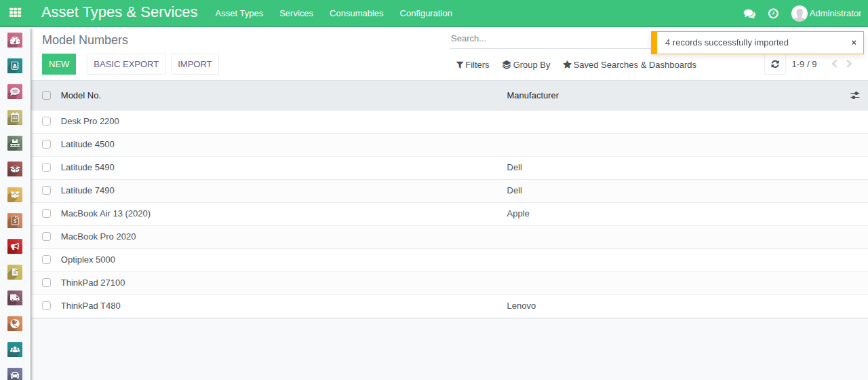Image resolution: width=868 pixels, height=380 pixels.
Task: Tick the MacBook Air 13 (2020) checkbox
Action: (x=47, y=214)
